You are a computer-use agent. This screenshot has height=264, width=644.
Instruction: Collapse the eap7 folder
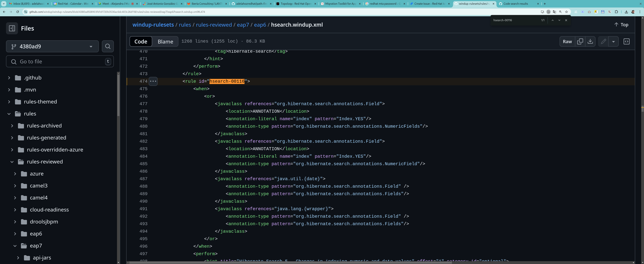pos(15,246)
